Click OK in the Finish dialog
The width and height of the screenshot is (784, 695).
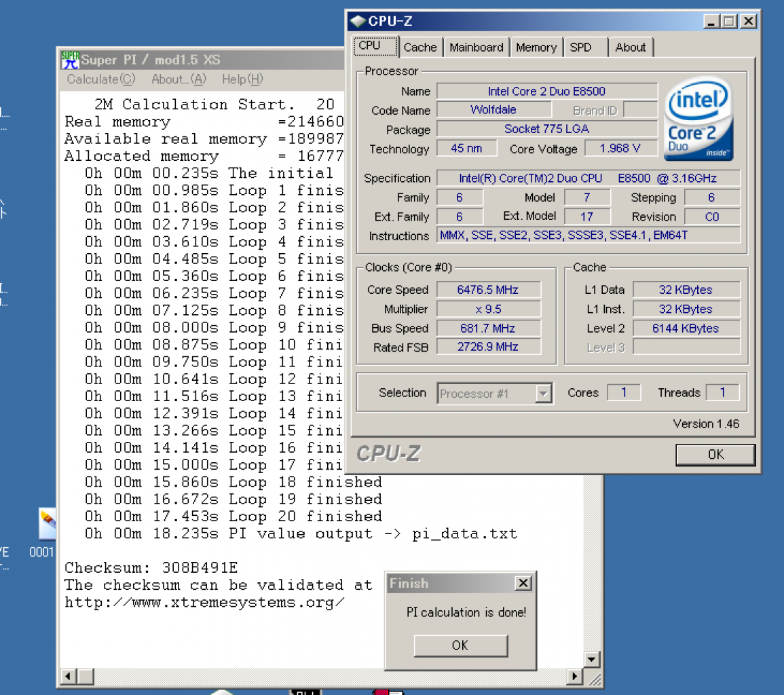pos(460,645)
